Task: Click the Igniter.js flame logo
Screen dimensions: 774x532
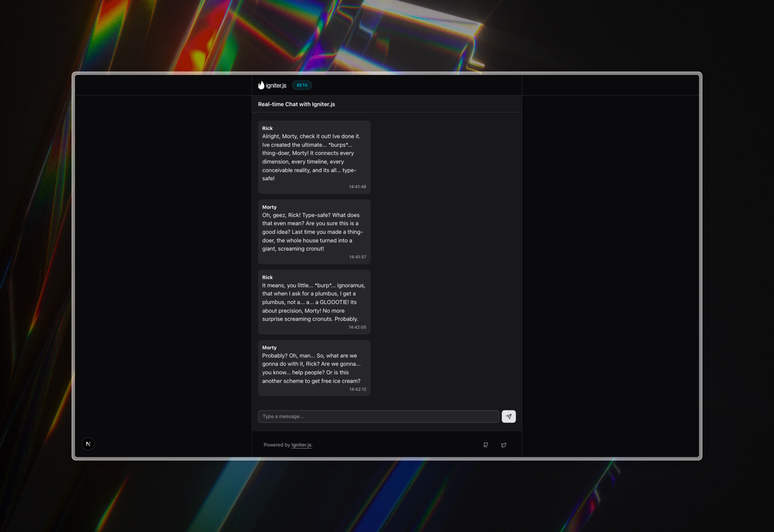Action: tap(261, 85)
